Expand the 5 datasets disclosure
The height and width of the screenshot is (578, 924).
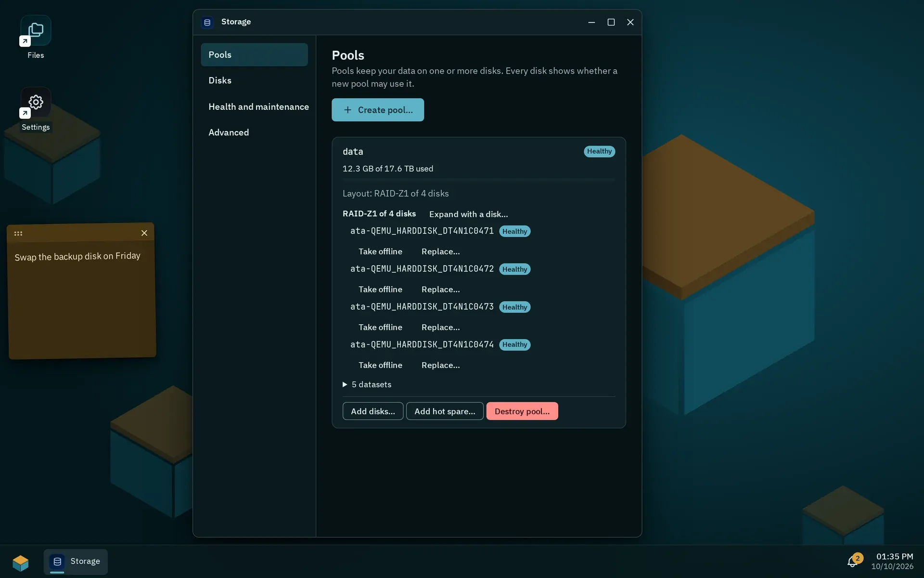pos(367,384)
